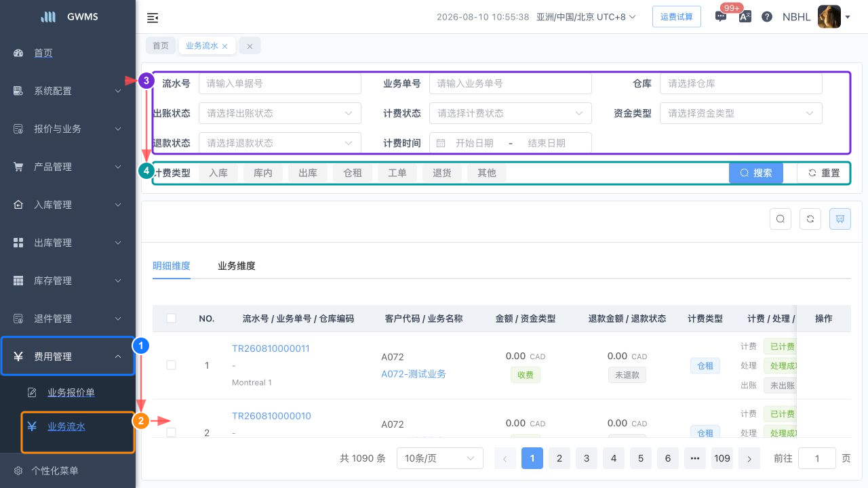
Task: Click the highlighted blue toolbar icon button
Action: click(840, 219)
